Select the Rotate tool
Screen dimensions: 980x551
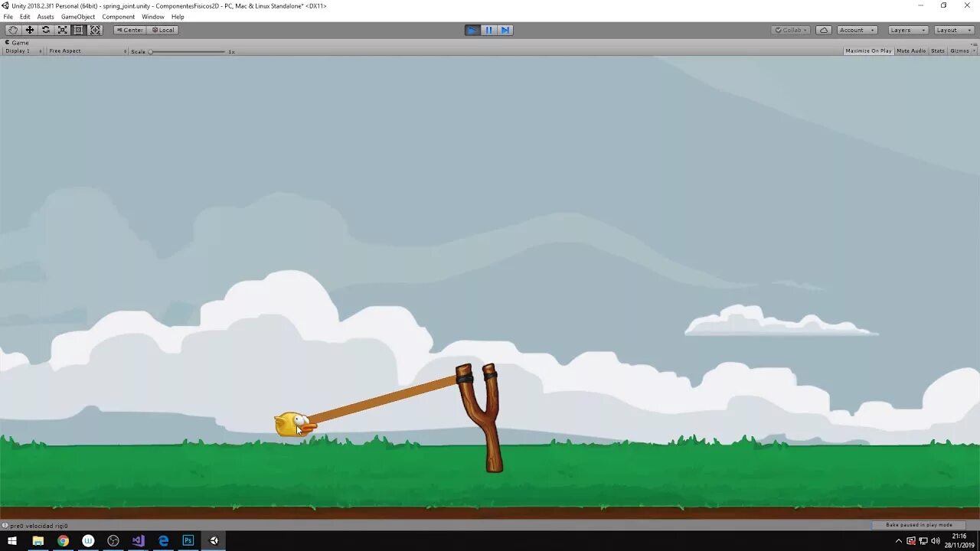tap(46, 30)
